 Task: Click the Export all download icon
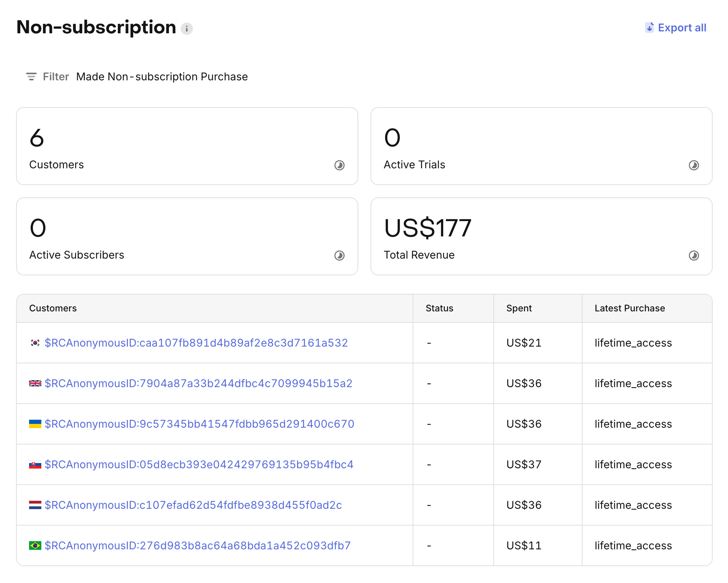[649, 28]
